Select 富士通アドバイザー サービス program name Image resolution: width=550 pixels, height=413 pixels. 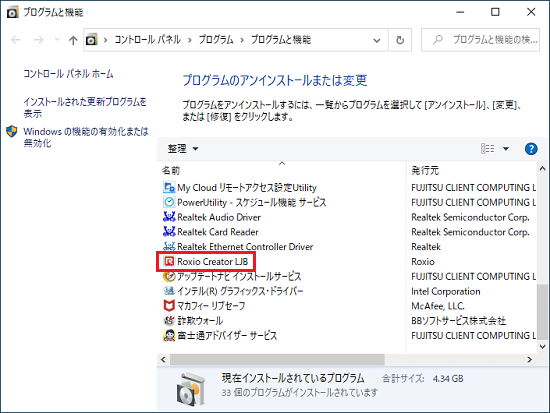tap(227, 335)
